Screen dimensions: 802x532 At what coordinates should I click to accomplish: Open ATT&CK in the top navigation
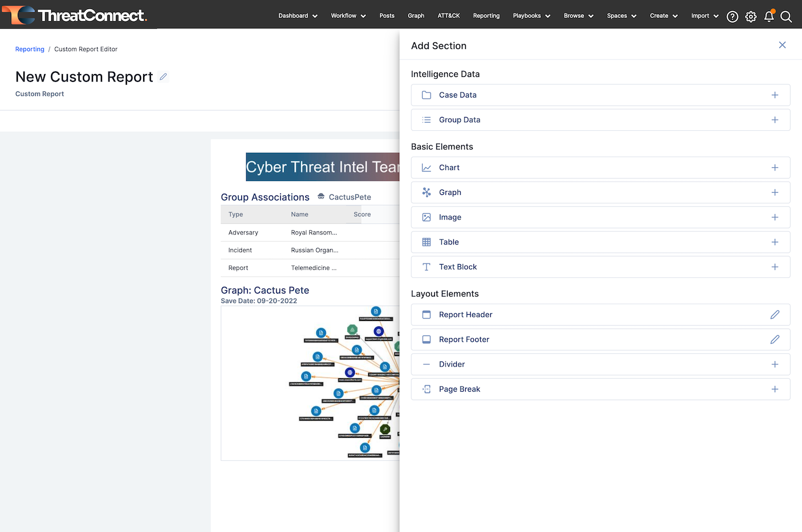point(448,16)
